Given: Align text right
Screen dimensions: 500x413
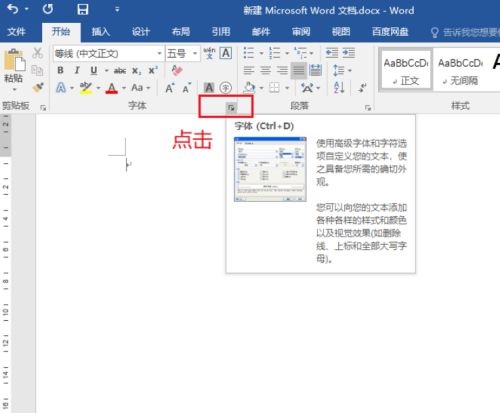Looking at the screenshot, I should point(282,70).
